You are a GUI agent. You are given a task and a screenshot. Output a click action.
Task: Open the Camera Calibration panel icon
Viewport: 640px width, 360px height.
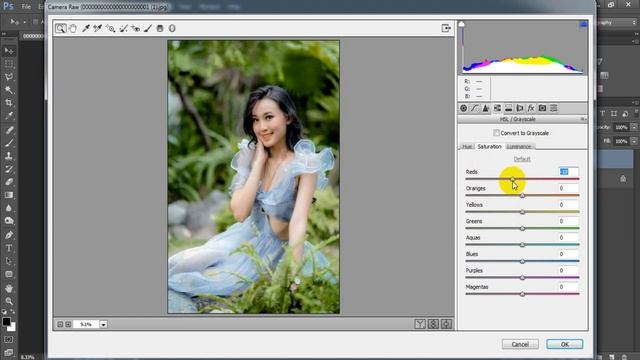point(542,108)
